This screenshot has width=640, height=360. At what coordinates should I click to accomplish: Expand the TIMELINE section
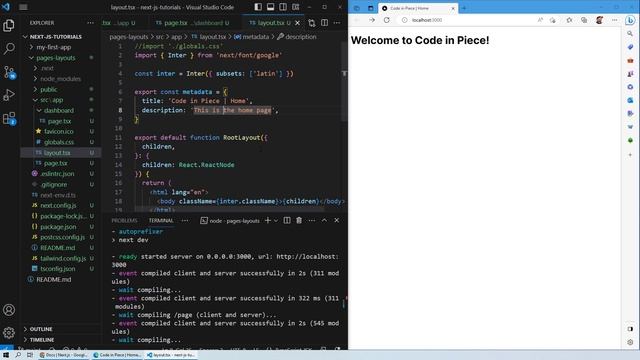pyautogui.click(x=61, y=340)
